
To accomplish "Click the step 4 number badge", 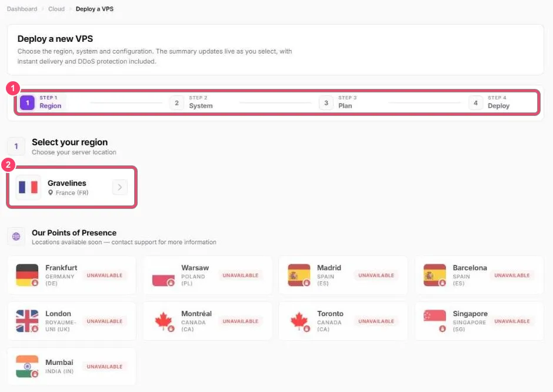I will [x=476, y=102].
